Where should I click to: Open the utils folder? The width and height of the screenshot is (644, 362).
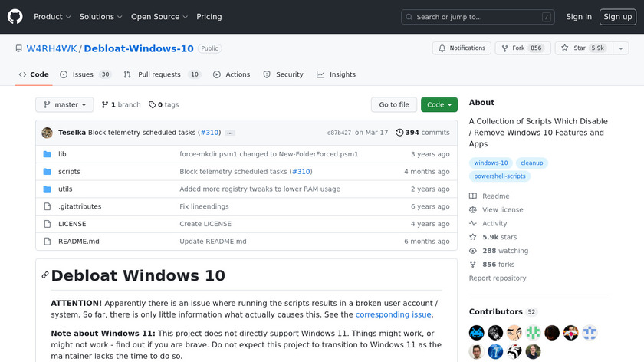click(x=65, y=189)
